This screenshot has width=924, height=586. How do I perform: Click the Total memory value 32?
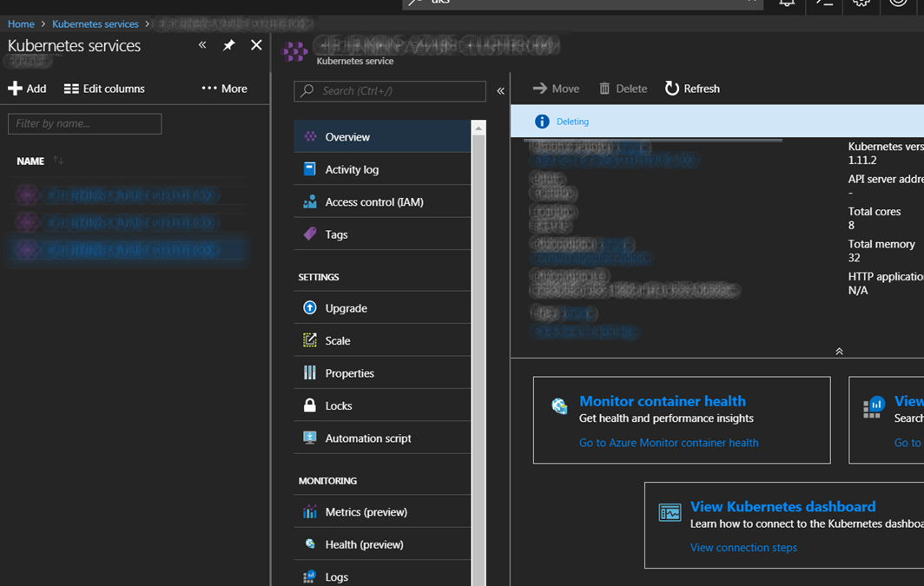pyautogui.click(x=854, y=258)
